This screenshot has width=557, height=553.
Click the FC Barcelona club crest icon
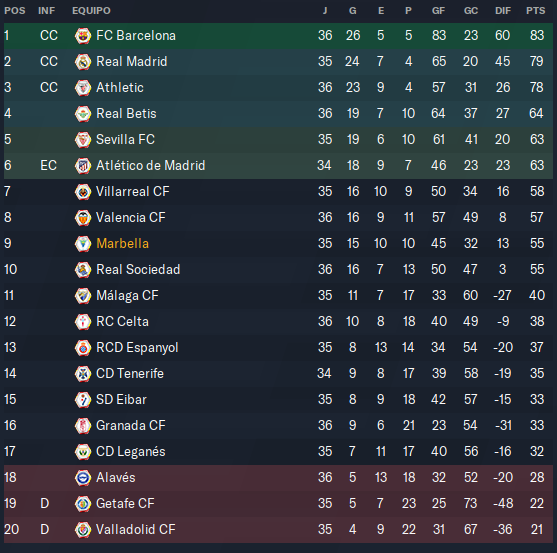(x=83, y=36)
